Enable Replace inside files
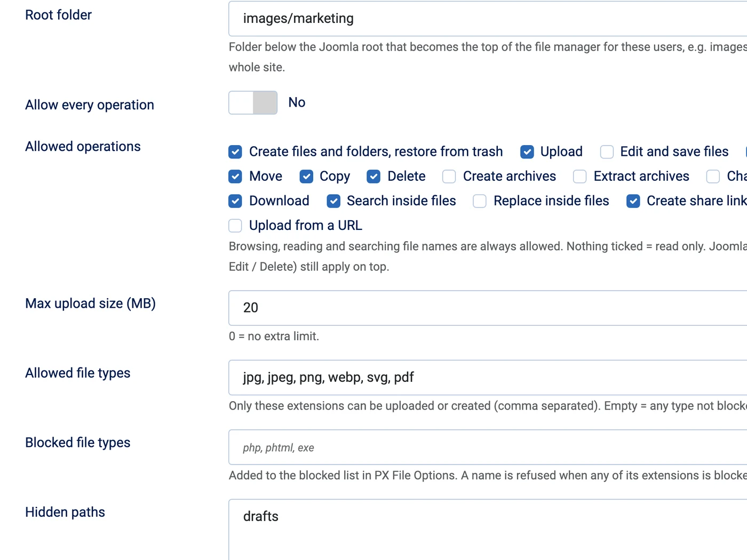This screenshot has width=747, height=560. tap(480, 201)
